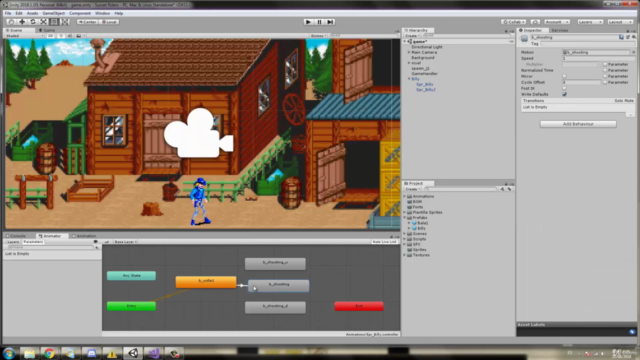Screen dimensions: 640x360
Task: Open the Layers dropdown
Action: coord(590,22)
